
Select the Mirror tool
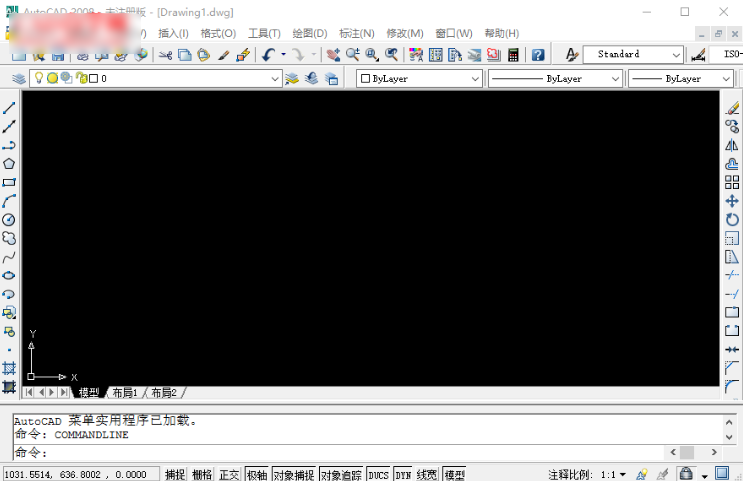tap(732, 145)
